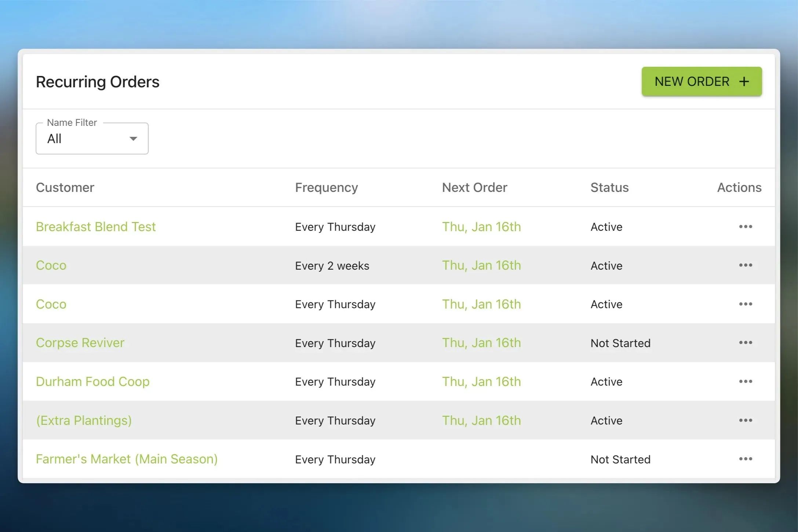Open the actions menu for Durham Food Coop

click(746, 382)
